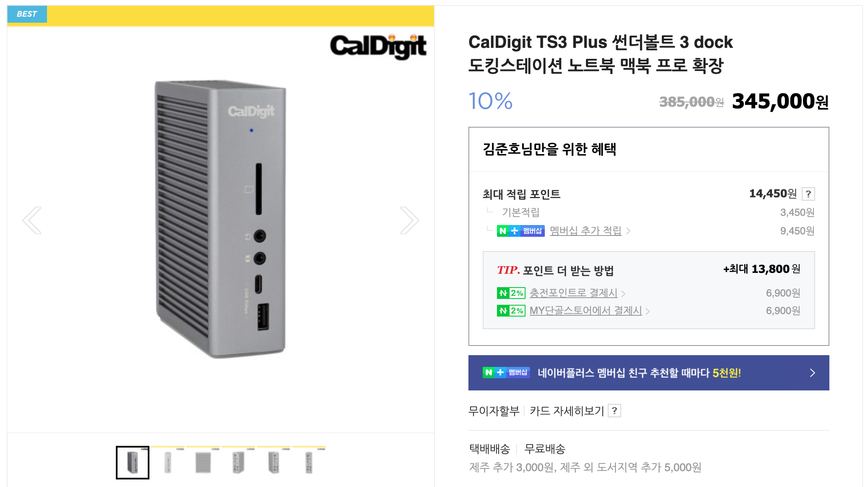
Task: Click the N 2% badge beside MY단골스토어
Action: point(511,311)
